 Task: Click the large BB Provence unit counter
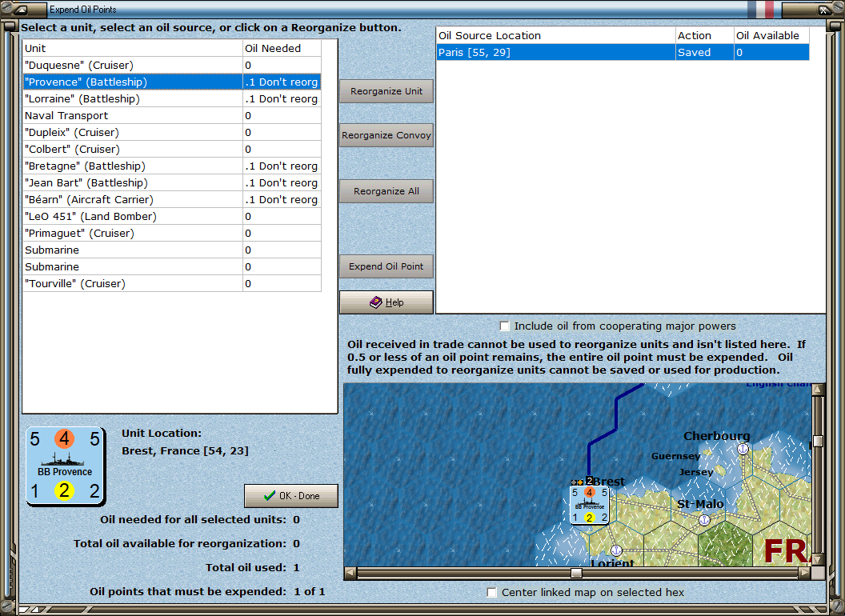(x=65, y=466)
